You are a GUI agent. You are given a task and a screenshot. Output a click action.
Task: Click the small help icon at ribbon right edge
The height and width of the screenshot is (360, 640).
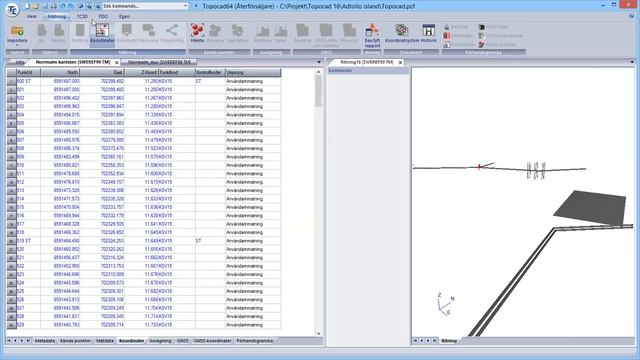click(632, 16)
